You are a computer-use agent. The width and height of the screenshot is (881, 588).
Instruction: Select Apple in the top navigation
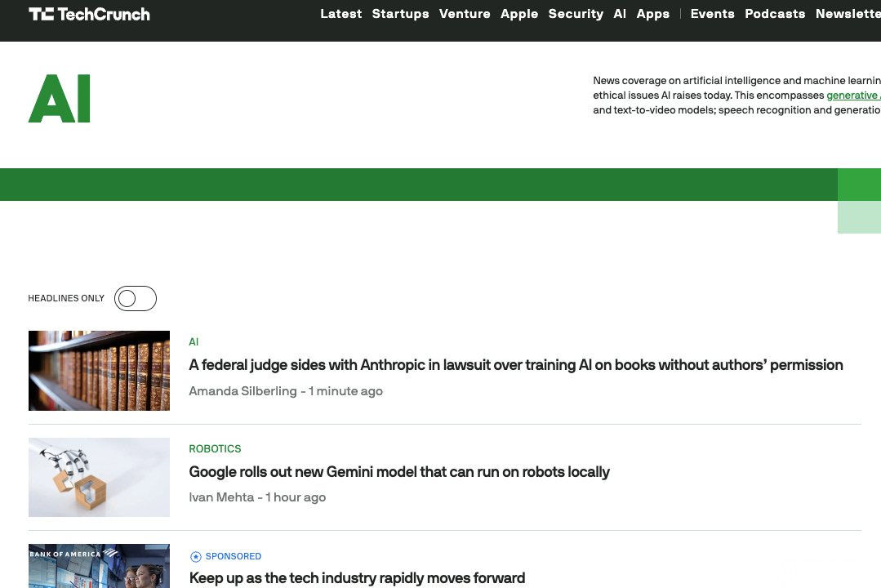coord(519,14)
